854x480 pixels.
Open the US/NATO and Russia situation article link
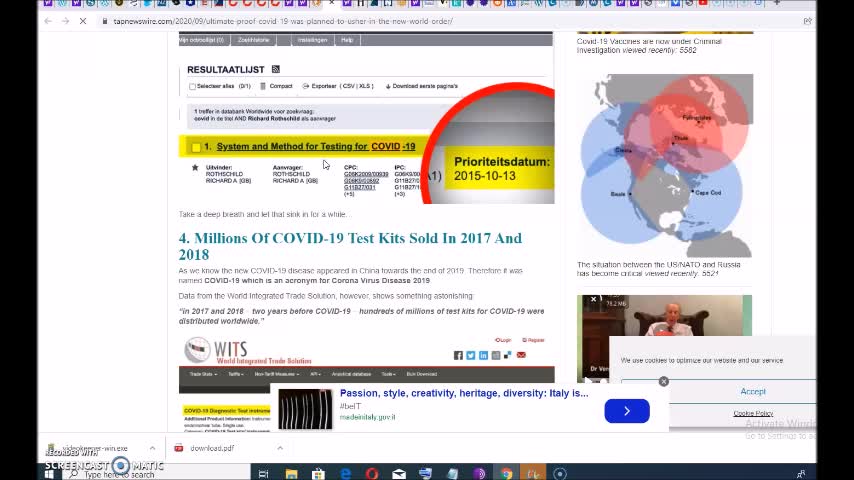pos(658,269)
